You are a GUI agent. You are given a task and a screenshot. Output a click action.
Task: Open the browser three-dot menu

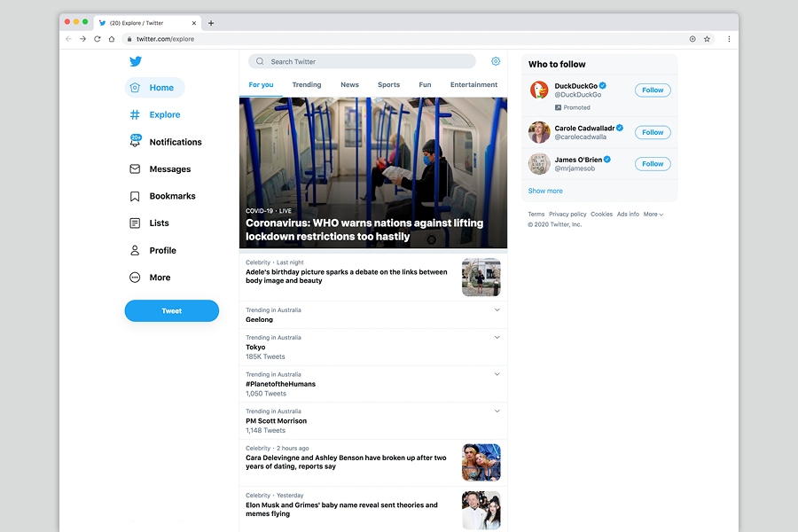729,39
